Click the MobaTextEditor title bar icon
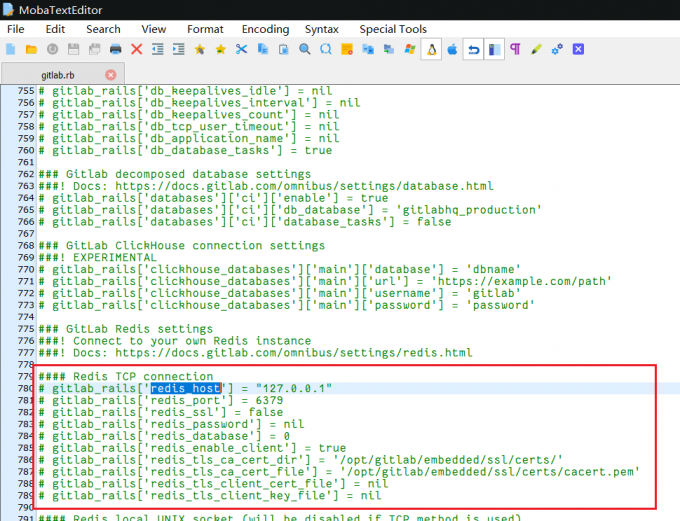The height and width of the screenshot is (521, 680). tap(8, 10)
